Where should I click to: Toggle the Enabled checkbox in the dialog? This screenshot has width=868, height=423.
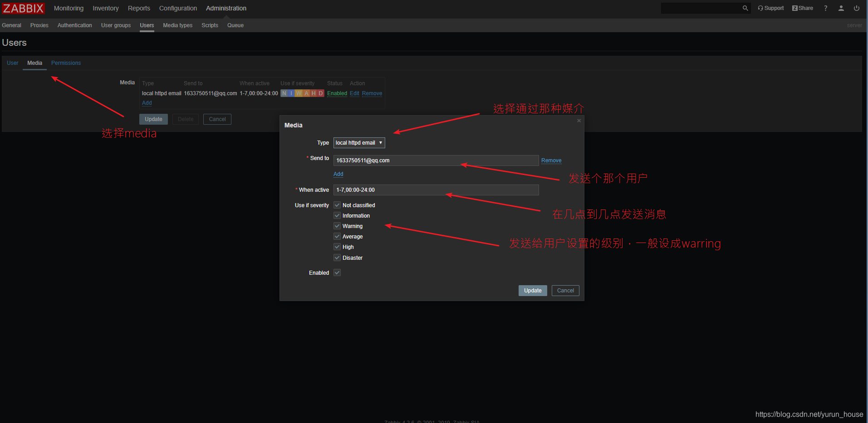click(x=337, y=272)
